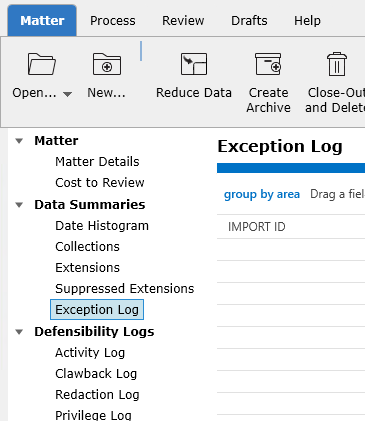The width and height of the screenshot is (365, 421).
Task: Click the New... button label
Action: (x=106, y=93)
